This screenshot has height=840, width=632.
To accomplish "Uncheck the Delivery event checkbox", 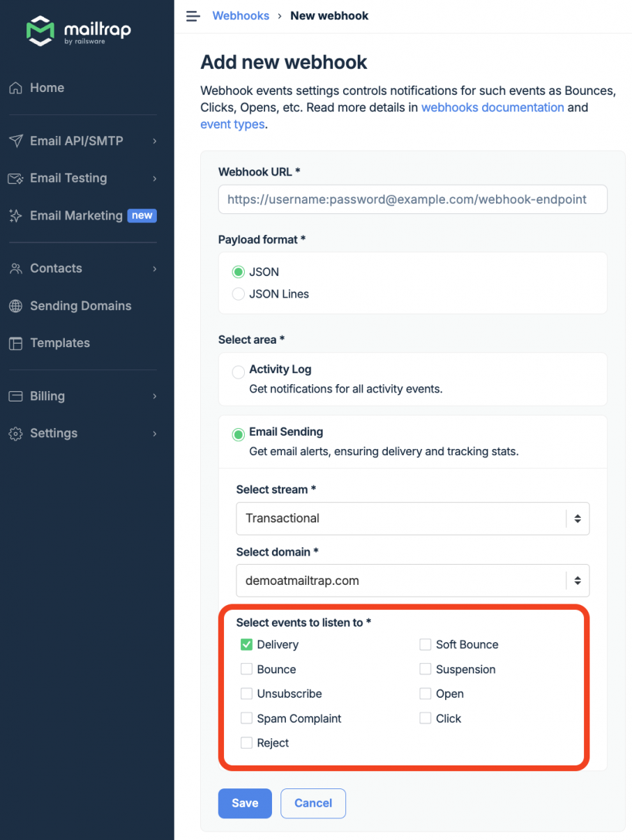I will click(x=246, y=644).
